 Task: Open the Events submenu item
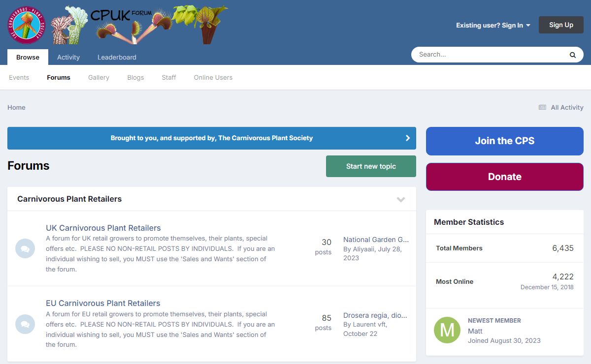19,77
